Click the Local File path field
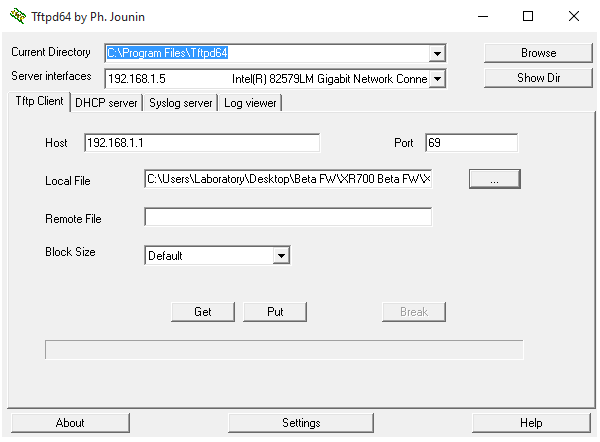600x442 pixels. pos(288,179)
